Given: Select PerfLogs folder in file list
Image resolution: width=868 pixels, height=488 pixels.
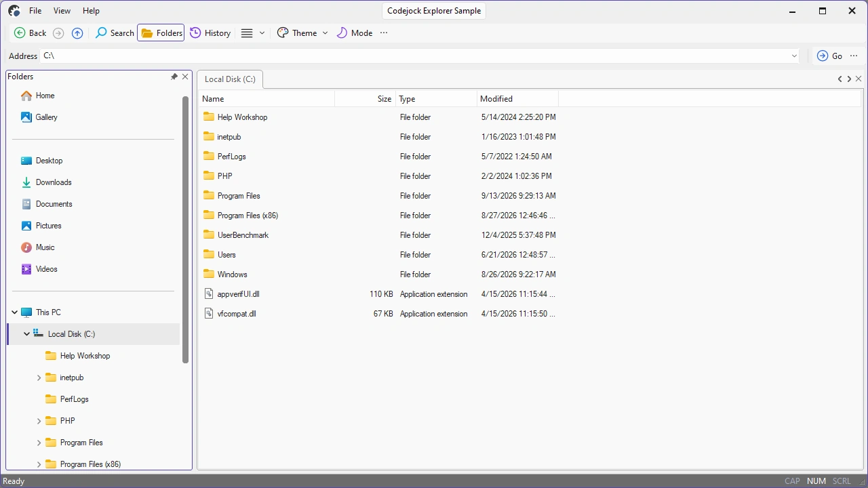Looking at the screenshot, I should [231, 157].
